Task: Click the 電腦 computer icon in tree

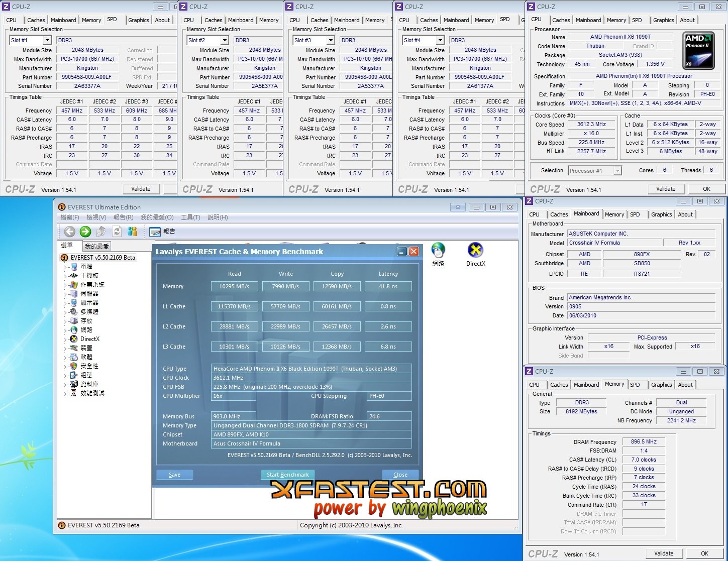Action: click(x=74, y=267)
